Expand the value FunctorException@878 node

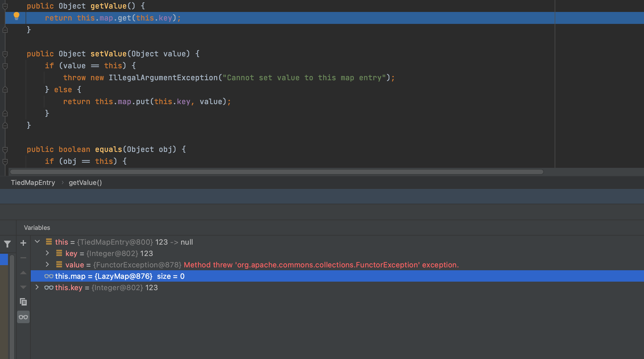tap(48, 264)
